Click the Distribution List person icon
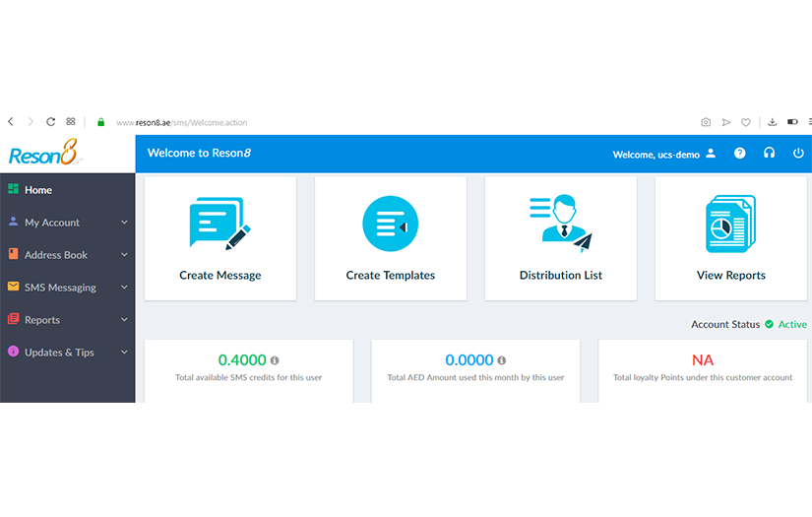The width and height of the screenshot is (812, 517). point(561,224)
